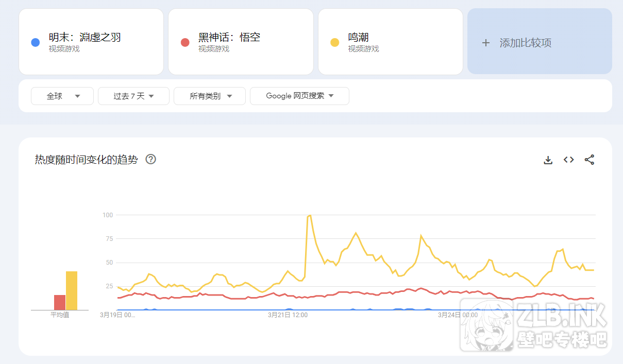Click the share chart icon
This screenshot has height=364, width=623.
click(590, 160)
